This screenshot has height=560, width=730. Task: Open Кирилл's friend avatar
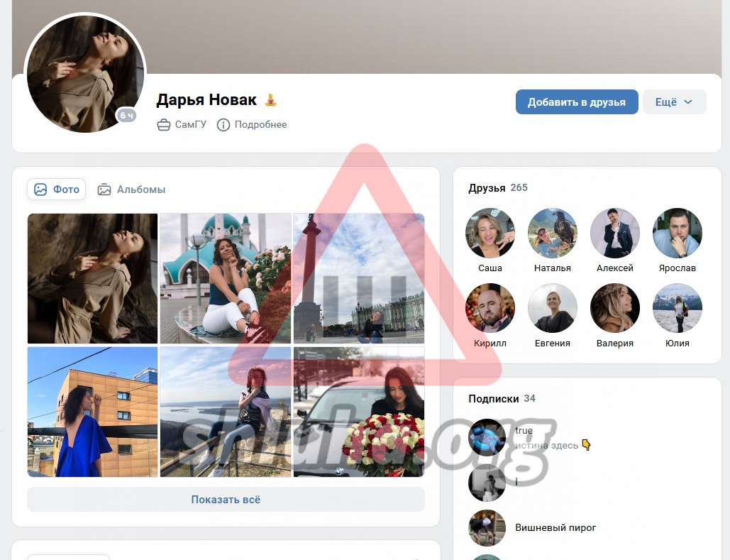pyautogui.click(x=490, y=308)
